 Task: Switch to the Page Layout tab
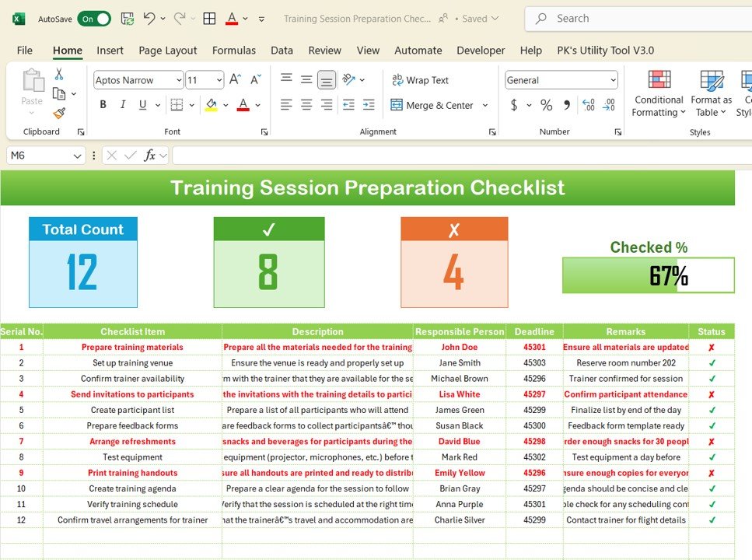tap(167, 51)
